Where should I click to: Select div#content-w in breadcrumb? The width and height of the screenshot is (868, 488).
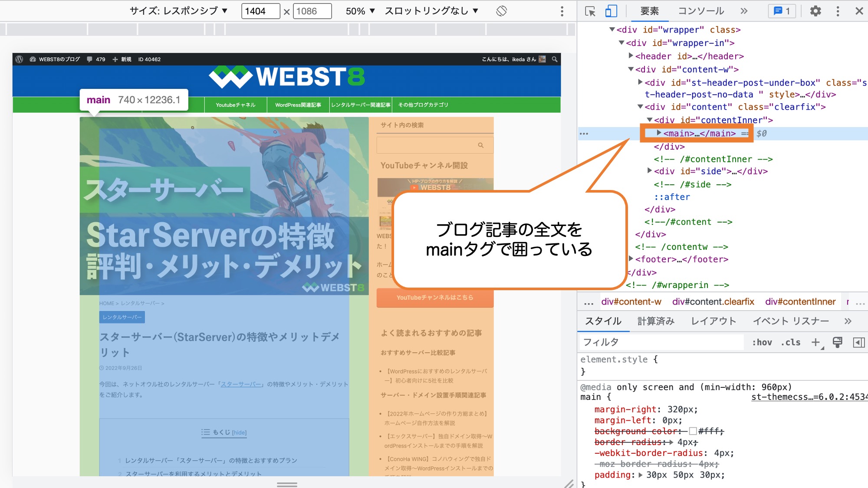[631, 302]
